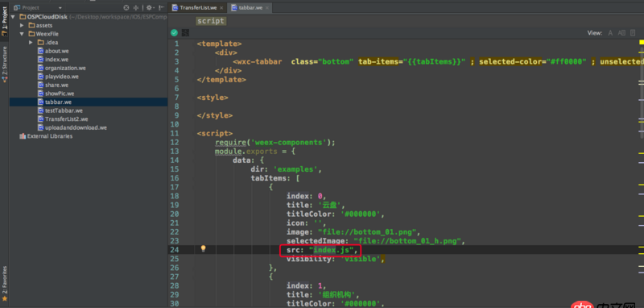
Task: Click the Scroll from Source target icon
Action: pyautogui.click(x=126, y=8)
